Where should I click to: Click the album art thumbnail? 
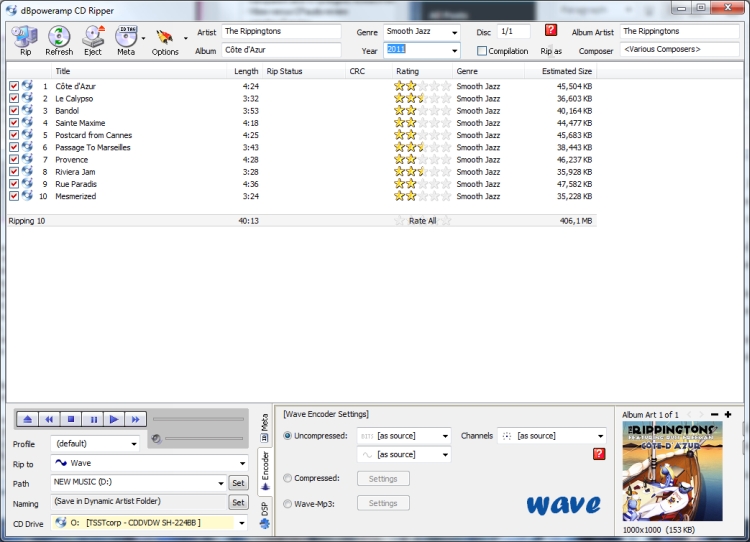(x=672, y=471)
